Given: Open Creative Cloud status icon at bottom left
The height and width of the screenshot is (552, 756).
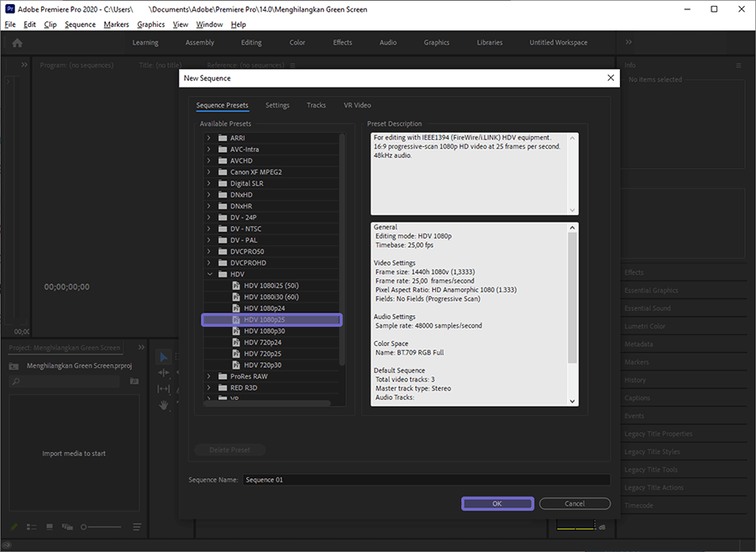Looking at the screenshot, I should pyautogui.click(x=8, y=545).
